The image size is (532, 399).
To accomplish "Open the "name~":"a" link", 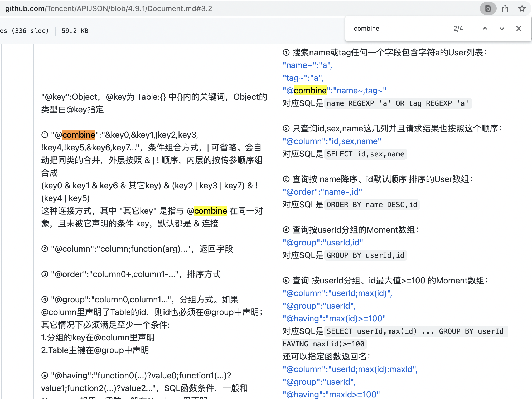I will click(x=307, y=65).
